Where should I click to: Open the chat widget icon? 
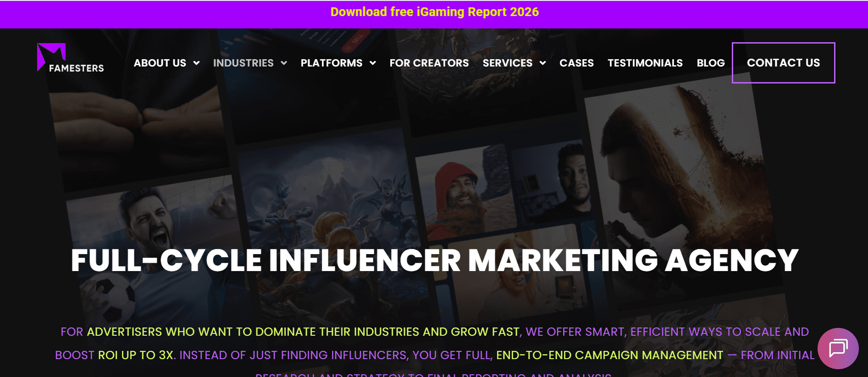(x=838, y=349)
